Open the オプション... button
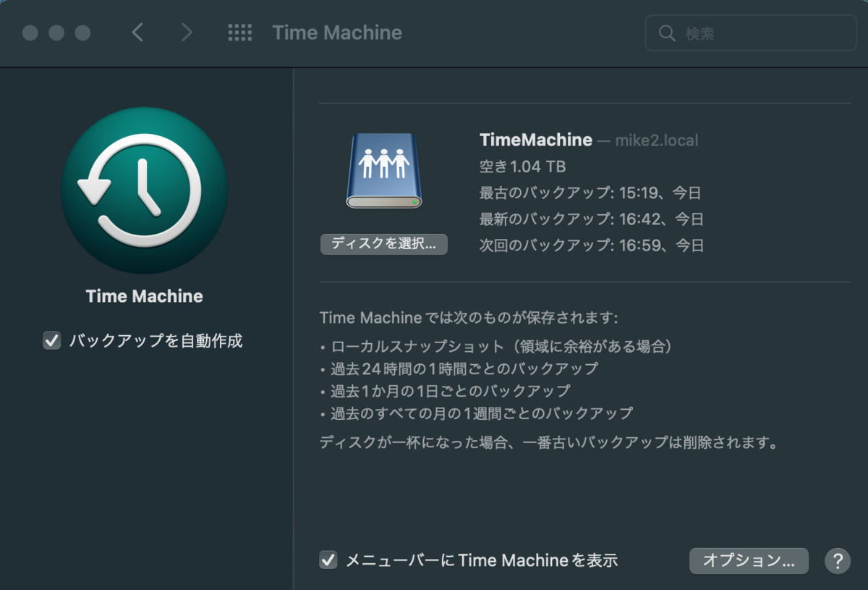This screenshot has width=868, height=590. (749, 560)
